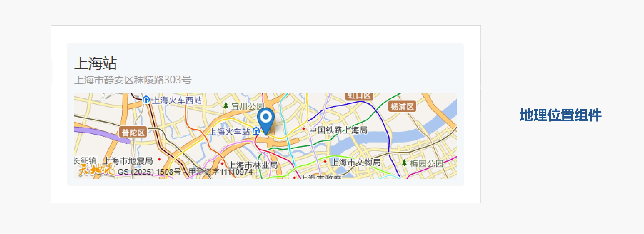Click the 梅园公园 tree icon
Screen dimensions: 644x234
coord(404,163)
